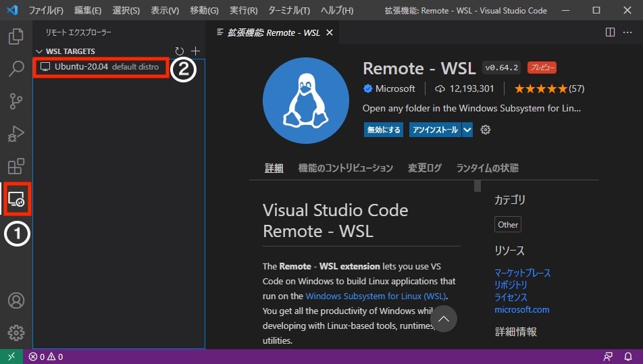The image size is (643, 364).
Task: Open the 移動(G) menu
Action: point(204,10)
